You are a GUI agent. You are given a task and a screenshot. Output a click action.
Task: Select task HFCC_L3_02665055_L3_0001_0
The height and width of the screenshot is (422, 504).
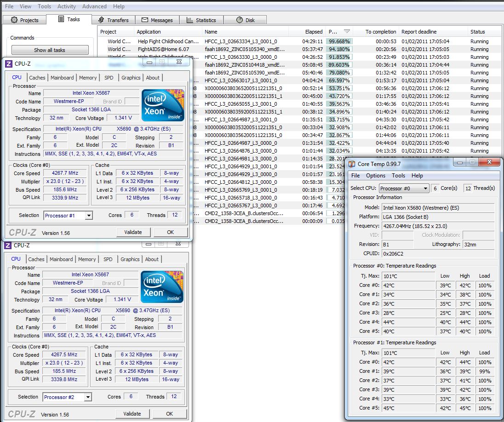coord(241,104)
